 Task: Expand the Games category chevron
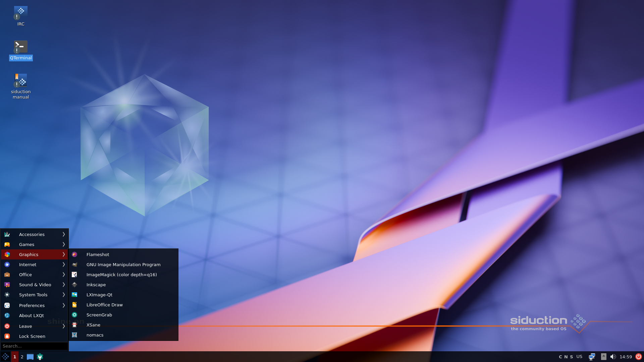64,244
